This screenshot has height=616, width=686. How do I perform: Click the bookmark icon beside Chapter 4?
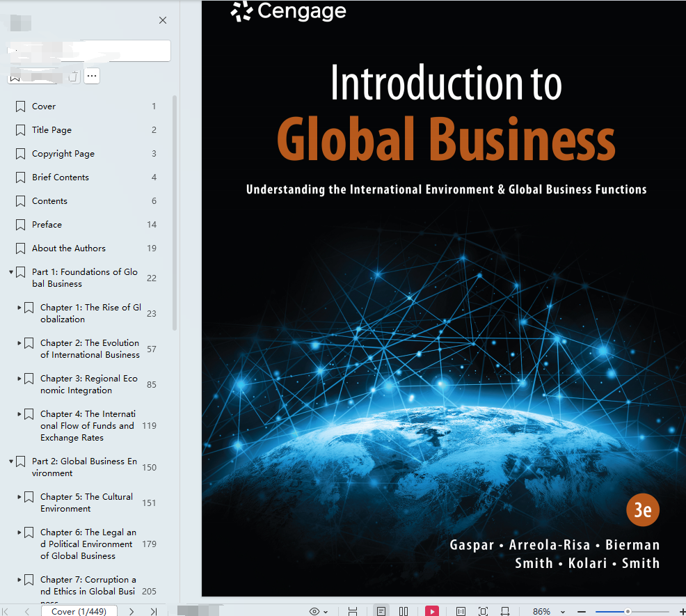29,414
